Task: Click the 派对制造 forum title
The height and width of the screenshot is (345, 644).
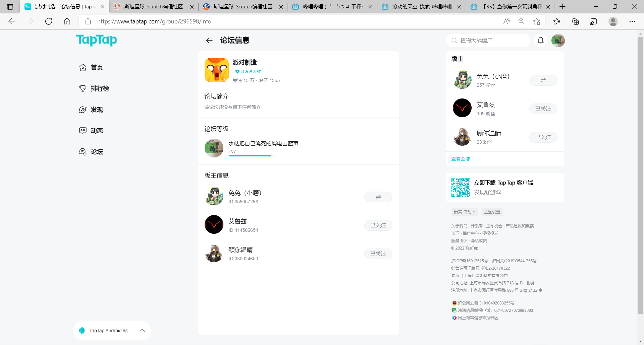Action: point(245,62)
